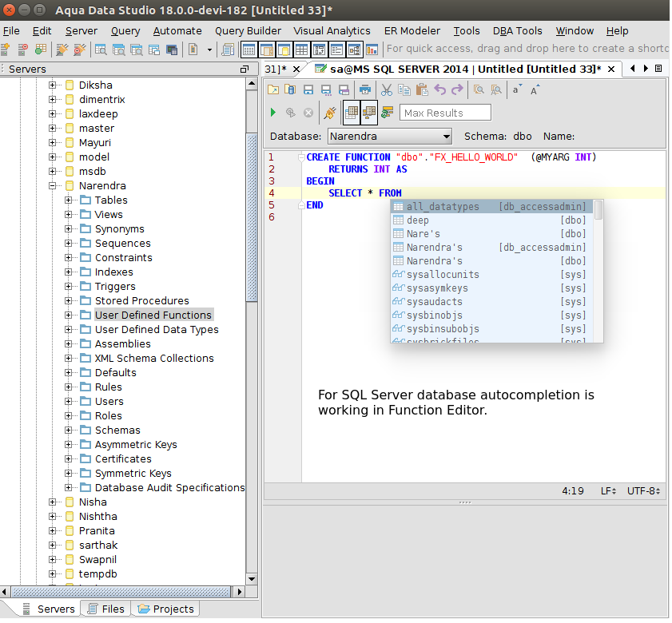Show the editor tab list button
The image size is (672, 623).
click(658, 69)
